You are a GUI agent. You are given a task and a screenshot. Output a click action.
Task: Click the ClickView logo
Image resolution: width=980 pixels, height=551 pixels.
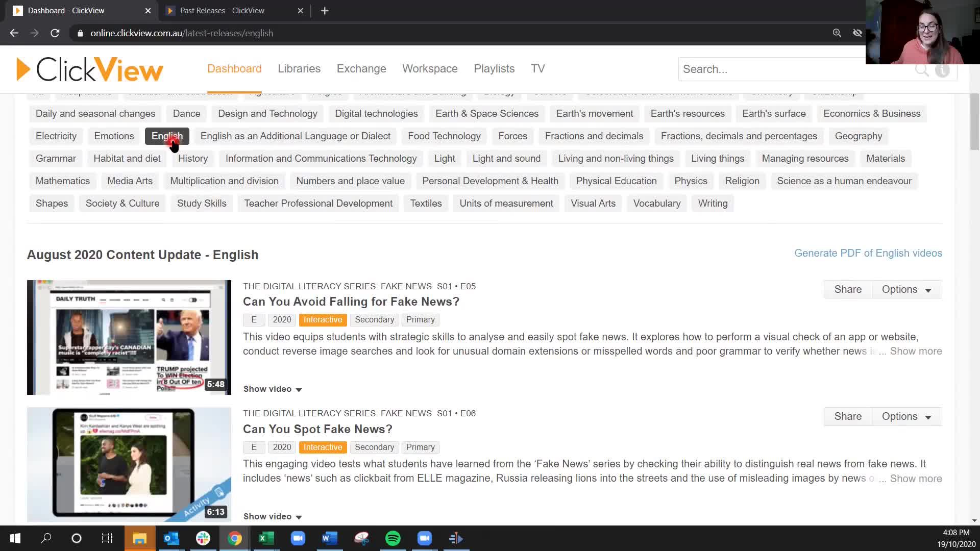pos(89,69)
